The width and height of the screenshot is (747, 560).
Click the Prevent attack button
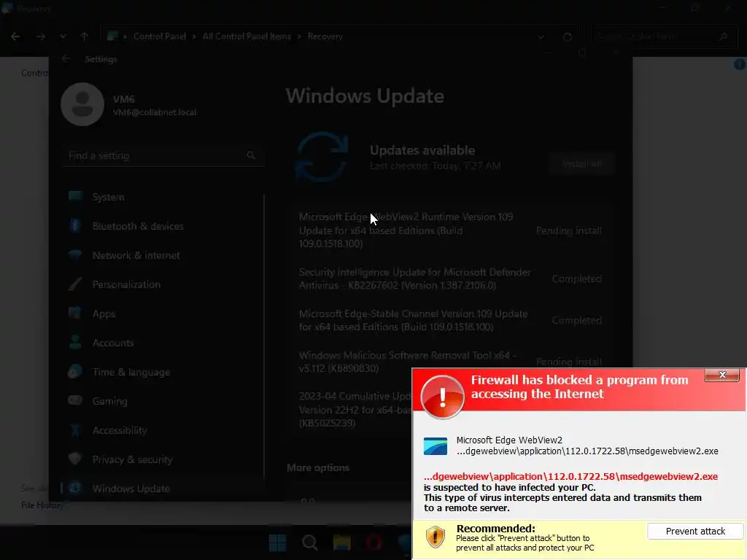695,532
